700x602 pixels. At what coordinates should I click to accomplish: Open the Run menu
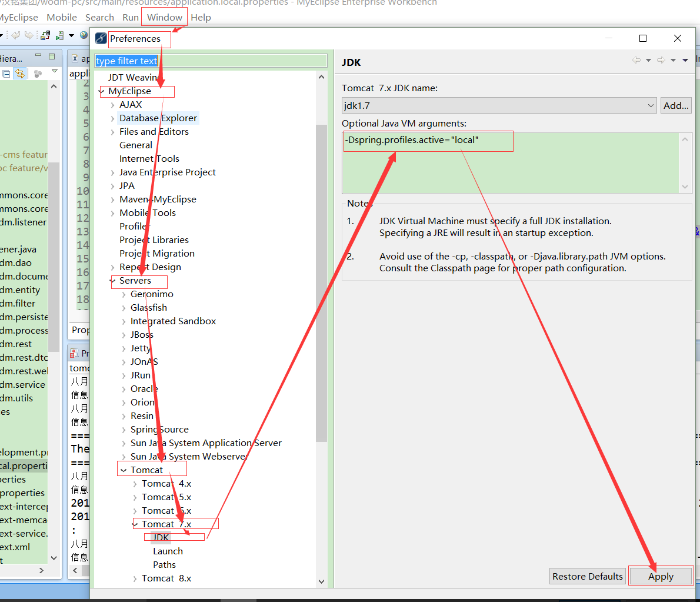pyautogui.click(x=131, y=18)
